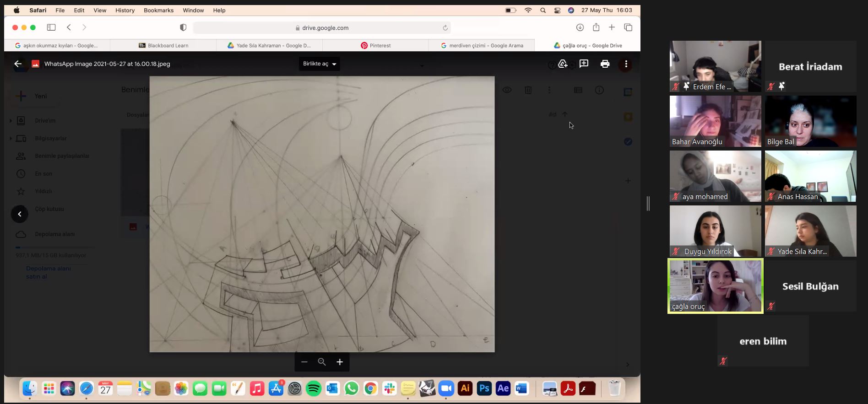Switch to Blackboard Learn tab

tap(163, 45)
